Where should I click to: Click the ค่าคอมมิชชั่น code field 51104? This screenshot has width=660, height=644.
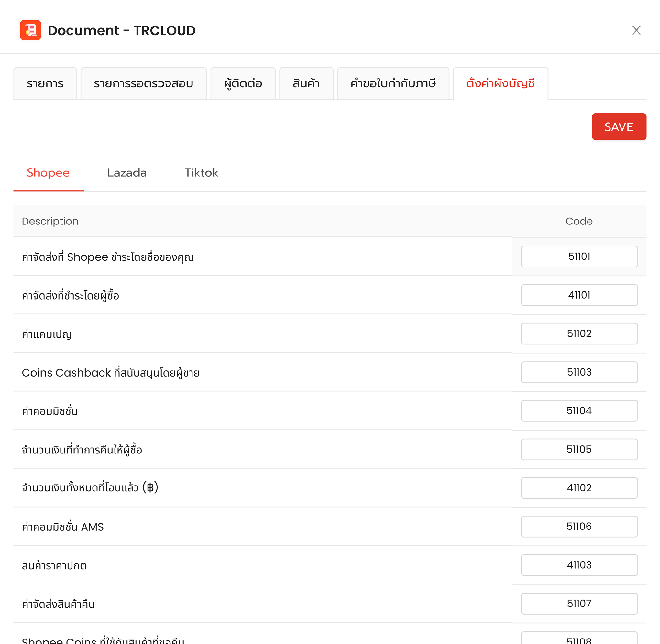pos(579,410)
